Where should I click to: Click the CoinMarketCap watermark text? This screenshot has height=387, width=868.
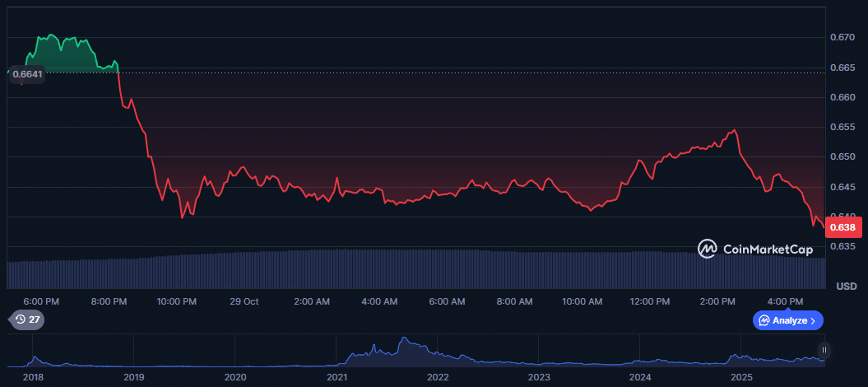point(766,248)
